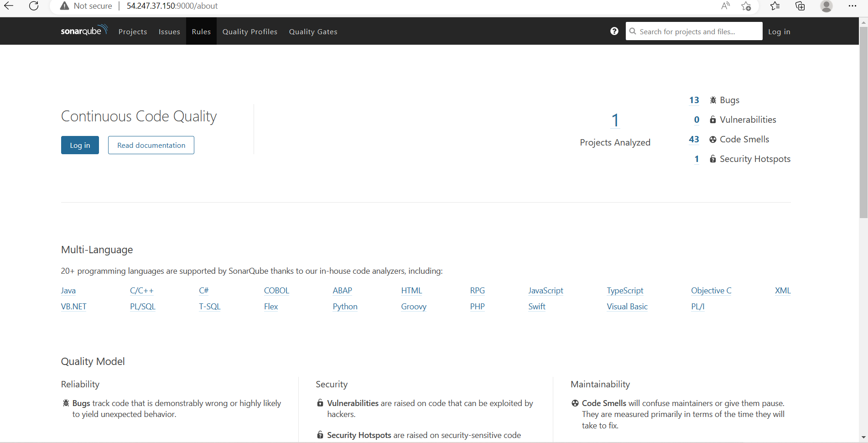Screen dimensions: 868x443
Task: Open the Projects menu
Action: 133,31
